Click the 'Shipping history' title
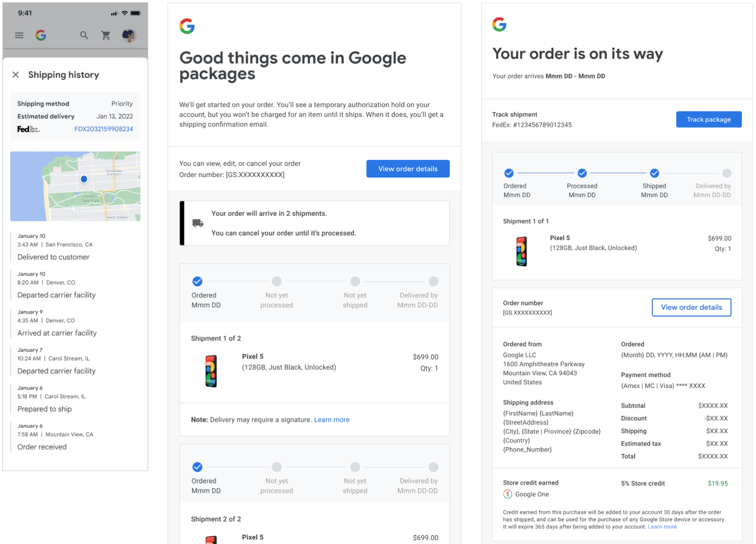Viewport: 756px width, 544px height. click(x=64, y=75)
